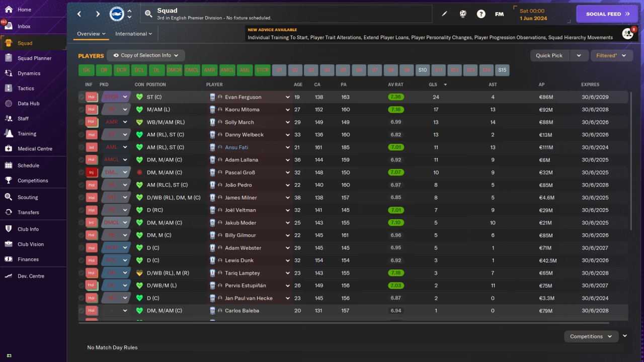Open Squad Planner menu item
The height and width of the screenshot is (362, 644).
[33, 58]
